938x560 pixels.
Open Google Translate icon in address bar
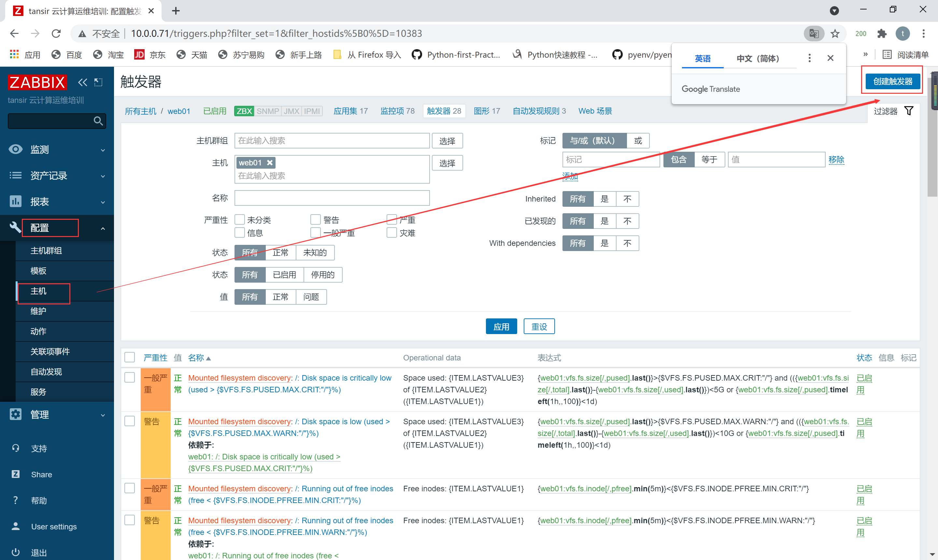(814, 34)
